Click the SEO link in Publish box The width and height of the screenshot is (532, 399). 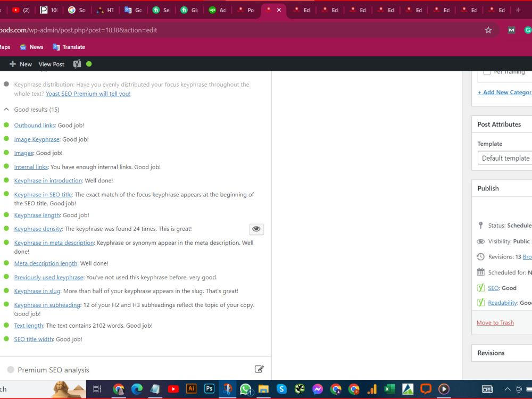(x=493, y=288)
